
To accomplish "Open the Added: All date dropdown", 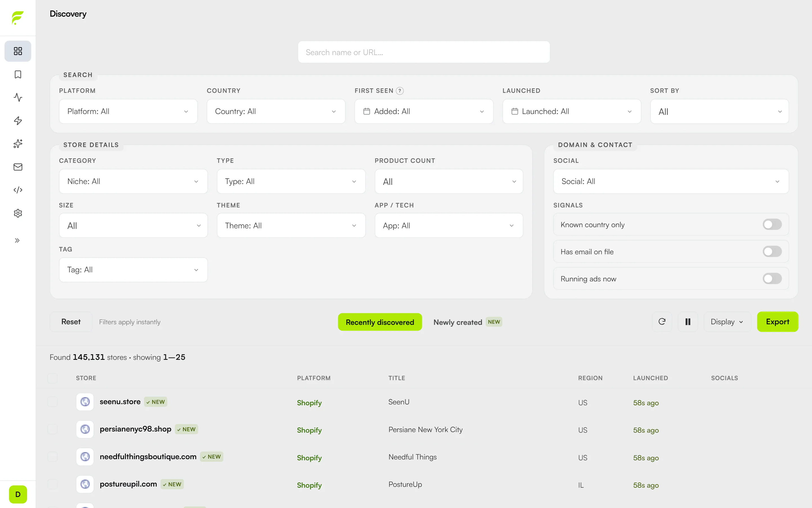I will 424,111.
